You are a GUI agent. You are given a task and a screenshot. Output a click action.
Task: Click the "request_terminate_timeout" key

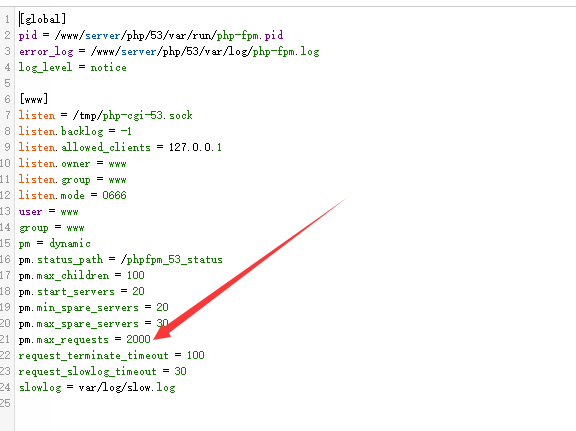(x=94, y=355)
